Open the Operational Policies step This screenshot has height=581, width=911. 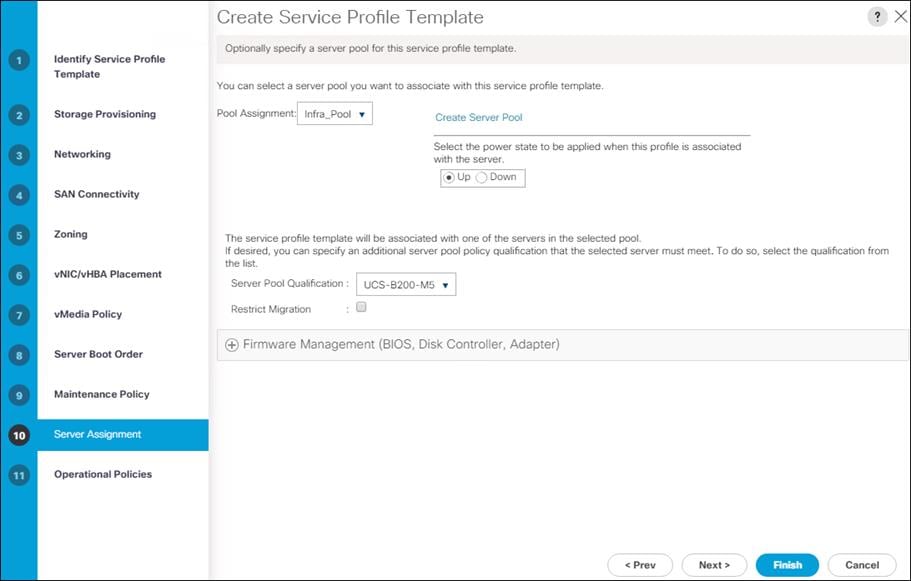coord(102,475)
